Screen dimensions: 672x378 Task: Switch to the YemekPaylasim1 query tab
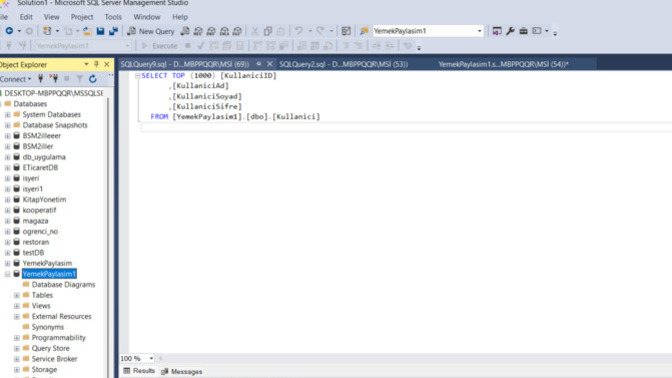[503, 64]
